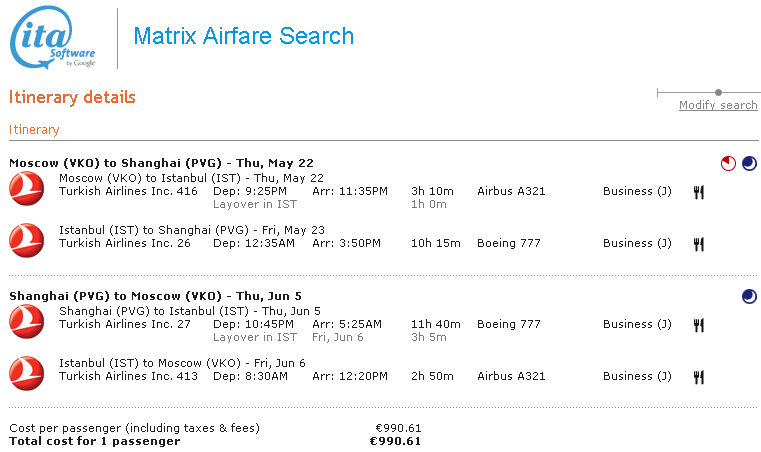
Task: Click the Itinerary section heading
Action: pos(34,130)
